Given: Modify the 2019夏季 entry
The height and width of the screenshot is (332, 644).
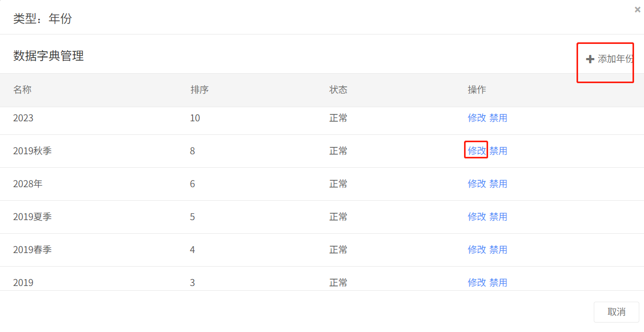Looking at the screenshot, I should [x=477, y=217].
